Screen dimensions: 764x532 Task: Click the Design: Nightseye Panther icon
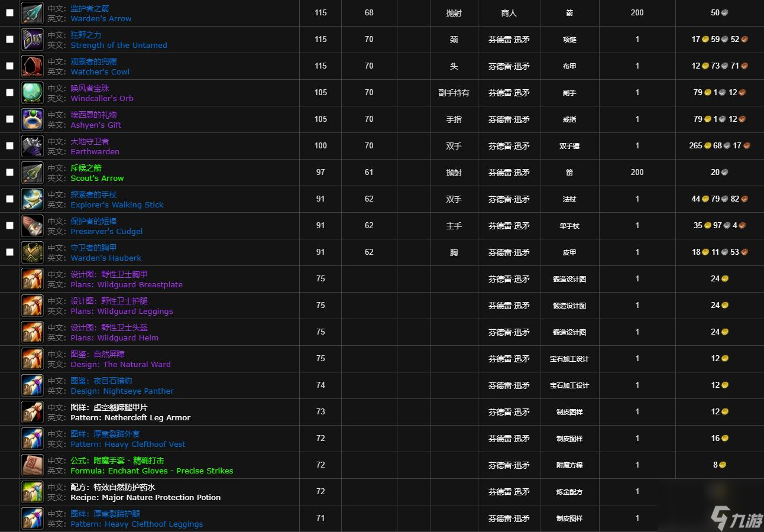point(32,385)
